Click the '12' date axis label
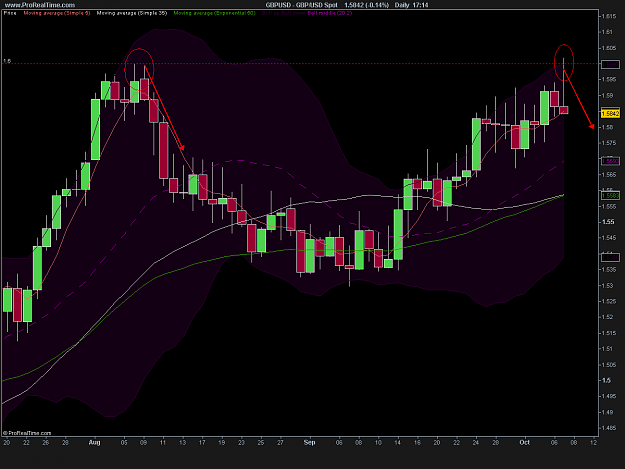625x469 pixels. (593, 442)
